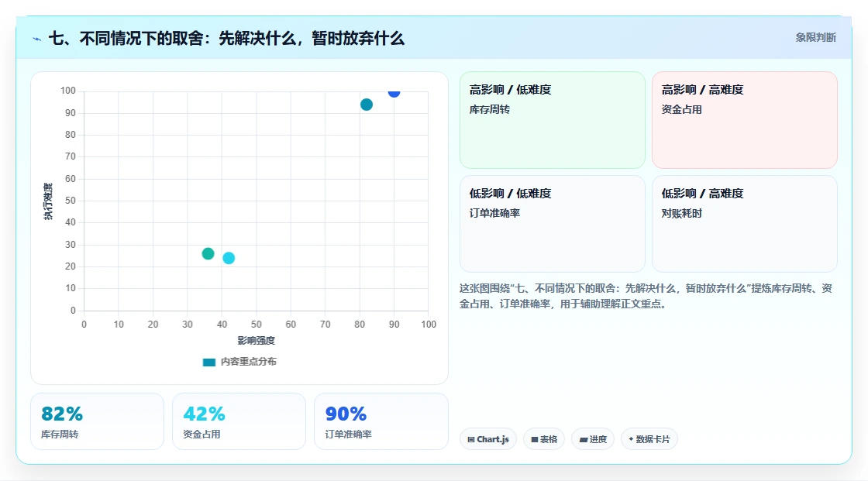Click the icon inside the 进度 chip
The image size is (868, 481).
pyautogui.click(x=584, y=439)
